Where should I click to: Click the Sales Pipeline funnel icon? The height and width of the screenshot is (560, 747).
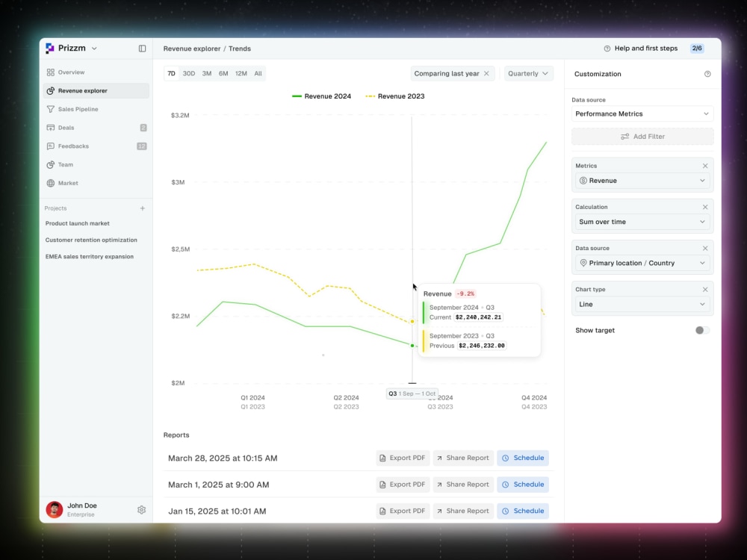[x=51, y=109]
